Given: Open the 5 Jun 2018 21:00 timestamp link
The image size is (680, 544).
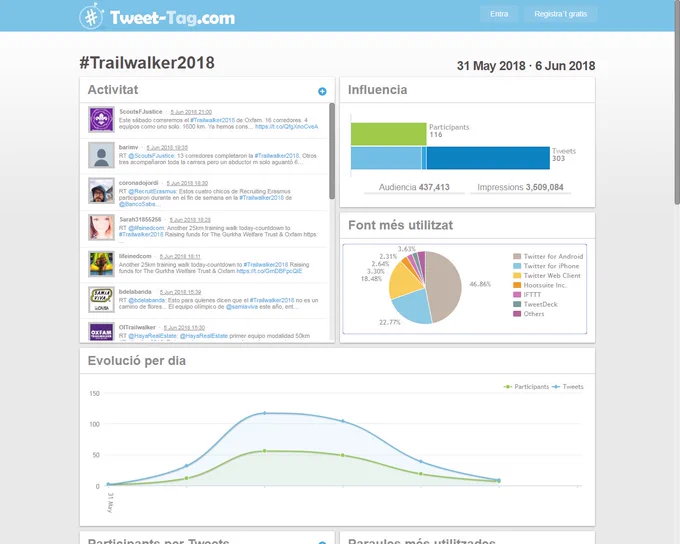Looking at the screenshot, I should coord(191,112).
